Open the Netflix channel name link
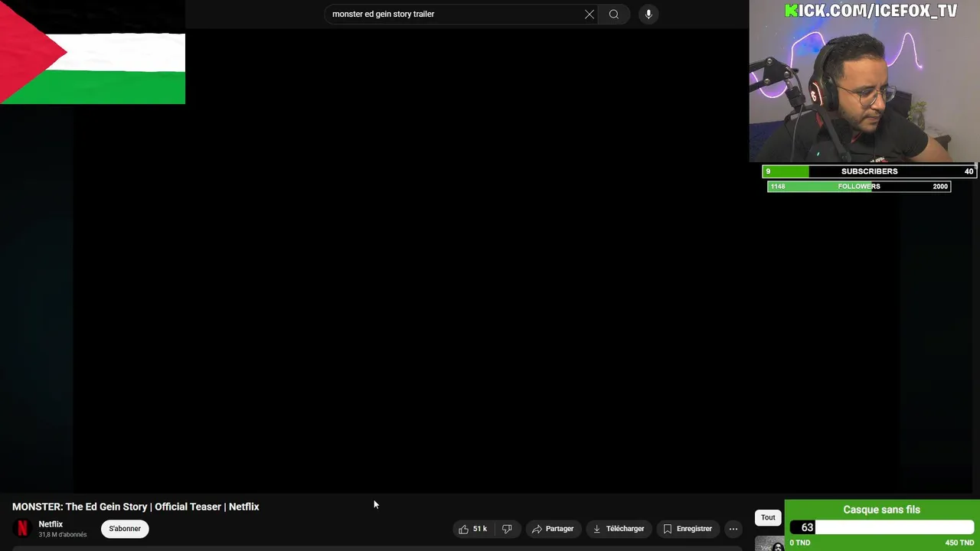 tap(51, 524)
